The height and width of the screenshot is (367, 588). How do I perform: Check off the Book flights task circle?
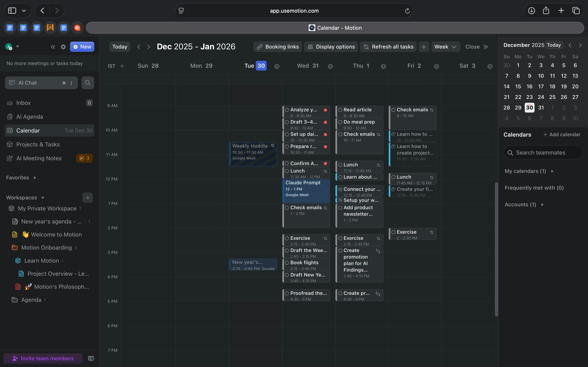click(x=287, y=263)
